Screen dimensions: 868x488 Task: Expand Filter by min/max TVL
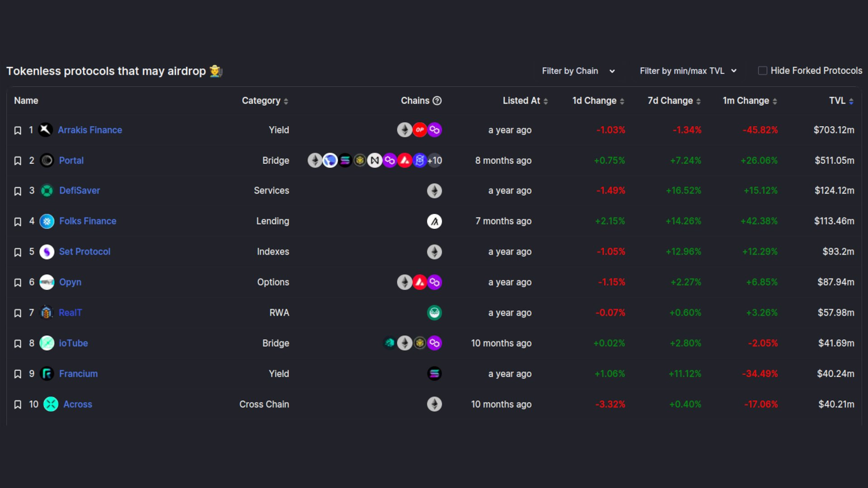click(x=688, y=71)
